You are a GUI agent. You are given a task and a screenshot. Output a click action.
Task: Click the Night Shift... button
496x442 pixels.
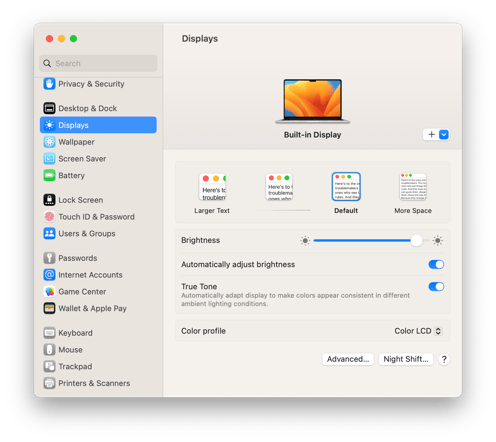pyautogui.click(x=406, y=359)
